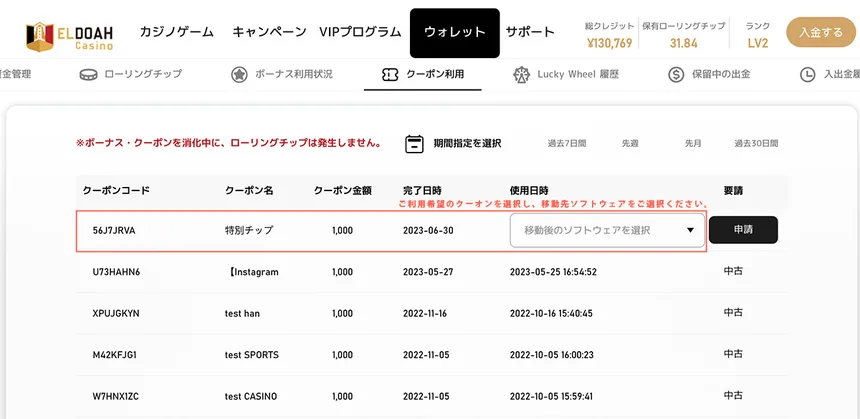Screen dimensions: 860x419
Task: Click the pending withdrawal dollar icon
Action: tap(676, 75)
